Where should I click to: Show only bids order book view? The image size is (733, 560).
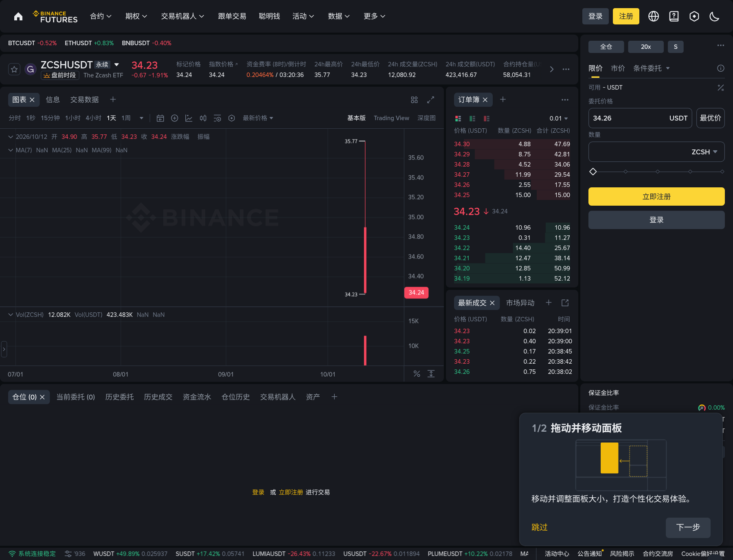coord(472,119)
